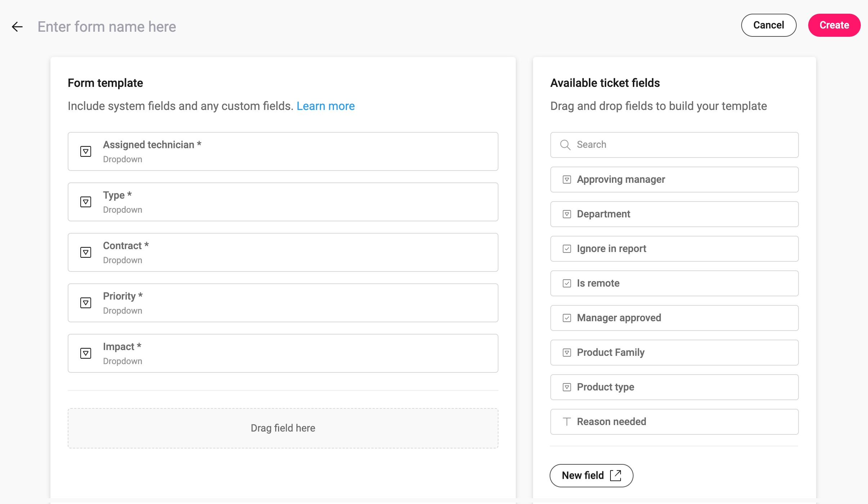Click the dropdown icon beside Contract field

tap(86, 252)
